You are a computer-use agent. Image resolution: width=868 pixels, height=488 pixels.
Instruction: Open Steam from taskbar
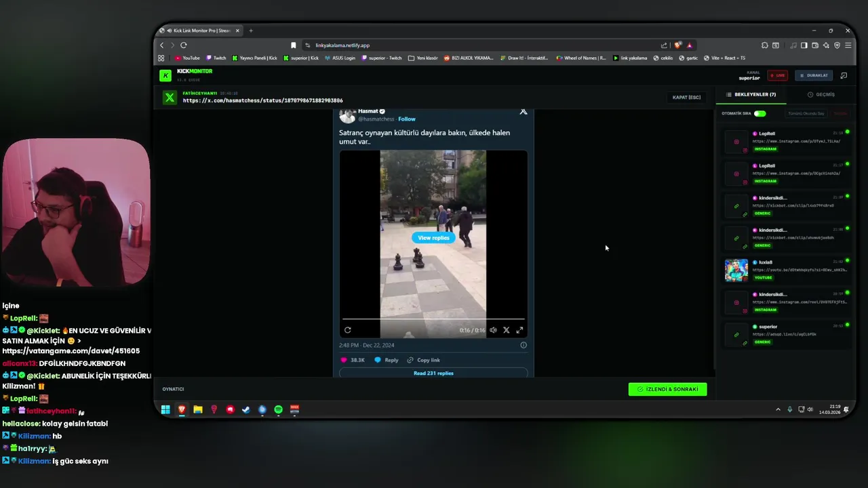[x=246, y=409]
